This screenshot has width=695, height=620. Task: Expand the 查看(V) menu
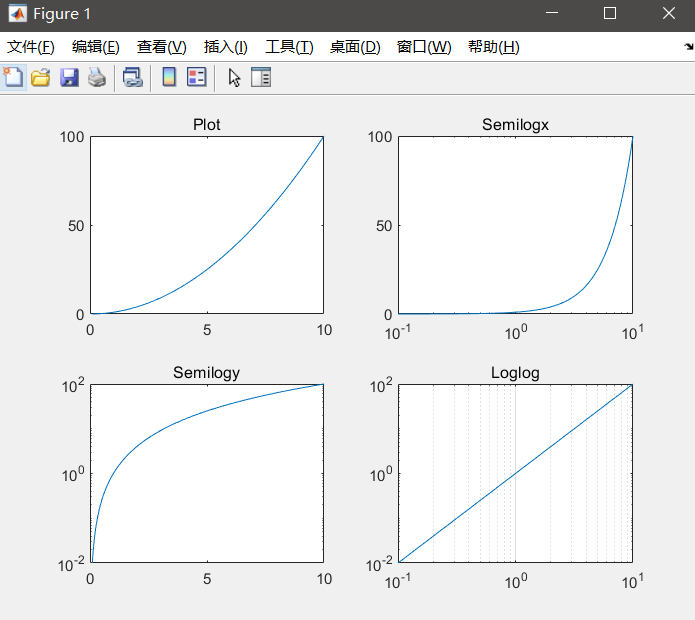click(x=162, y=47)
